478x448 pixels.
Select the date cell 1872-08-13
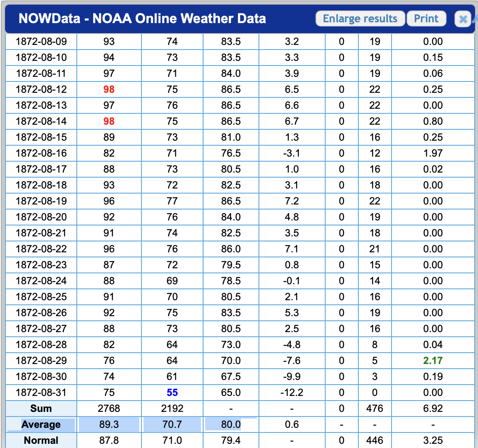[41, 105]
